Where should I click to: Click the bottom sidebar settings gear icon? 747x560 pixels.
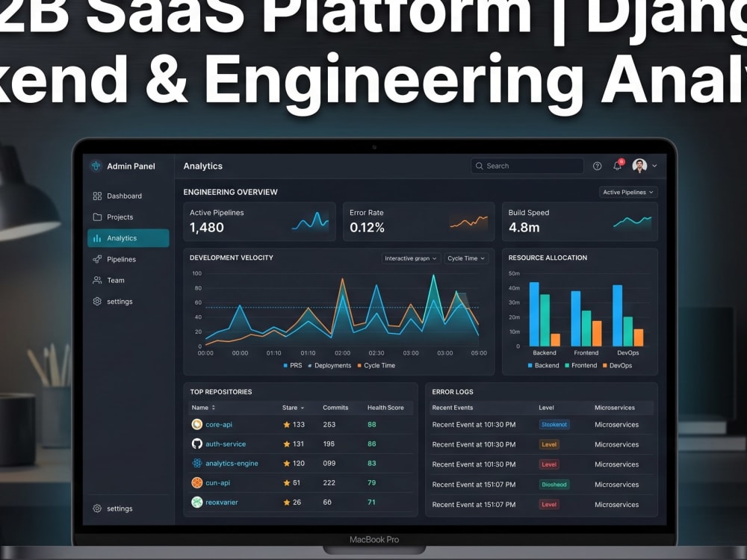click(97, 508)
